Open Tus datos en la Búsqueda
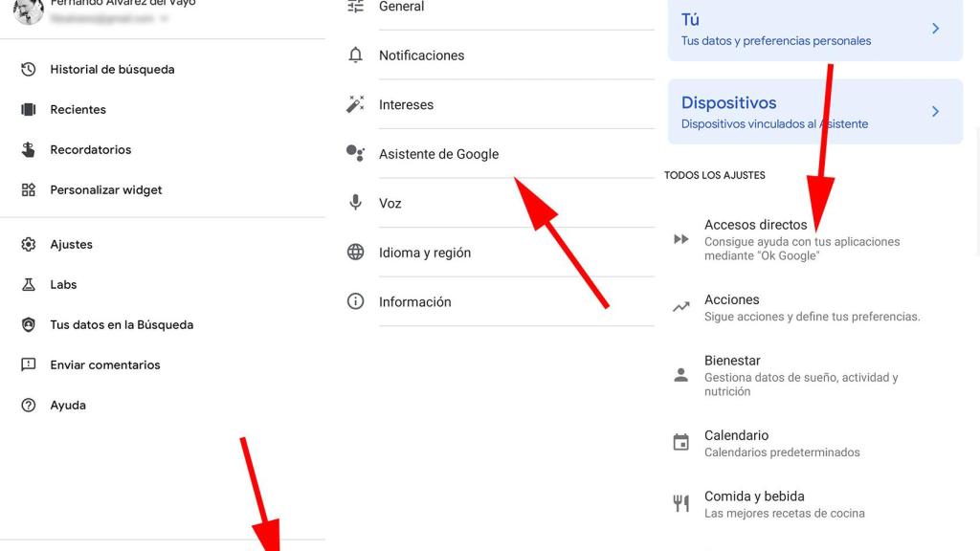980x551 pixels. (x=122, y=325)
